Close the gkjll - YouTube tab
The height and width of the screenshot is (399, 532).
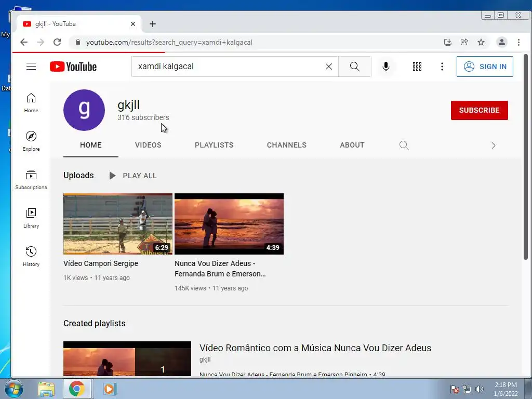click(133, 24)
